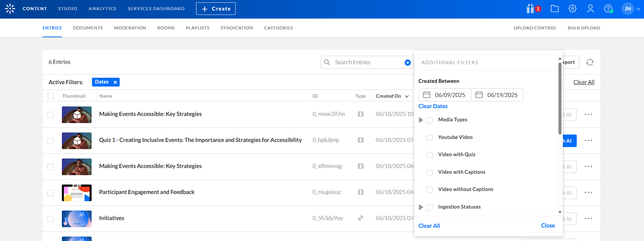This screenshot has width=644, height=241.
Task: Open the Services Dashboard menu
Action: pyautogui.click(x=156, y=8)
